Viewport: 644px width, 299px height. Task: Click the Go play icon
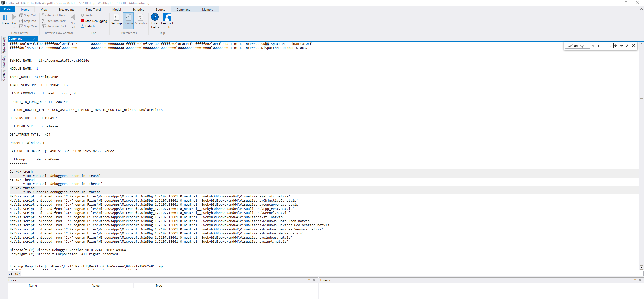pyautogui.click(x=14, y=17)
